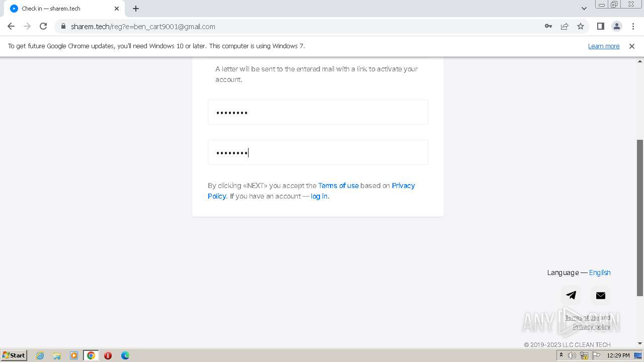
Task: Click the browser back arrow
Action: [11, 26]
